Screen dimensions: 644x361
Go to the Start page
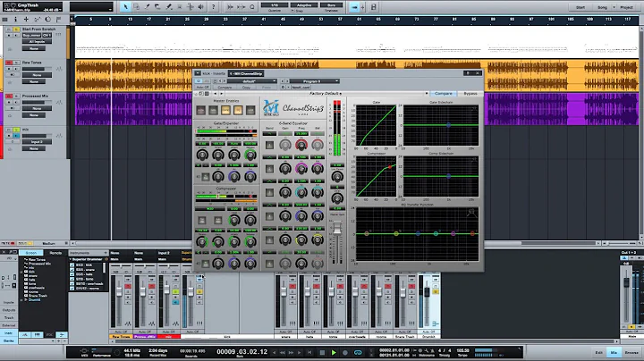click(x=580, y=7)
